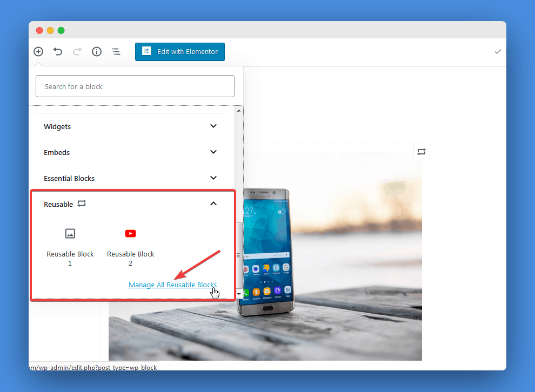Focus the Search for a block field
Image resolution: width=535 pixels, height=392 pixels.
coord(135,86)
